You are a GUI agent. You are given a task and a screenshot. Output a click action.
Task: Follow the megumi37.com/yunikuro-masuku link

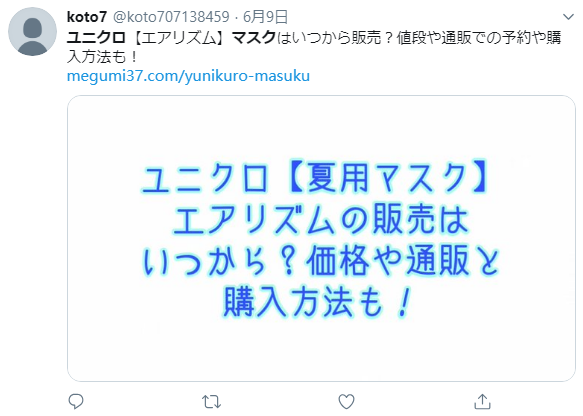tap(188, 76)
